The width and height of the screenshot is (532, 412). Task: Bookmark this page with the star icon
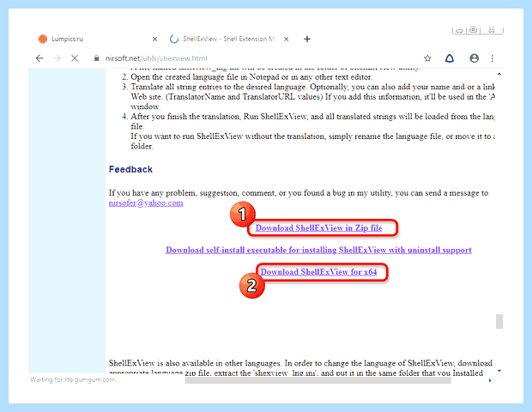(x=427, y=58)
